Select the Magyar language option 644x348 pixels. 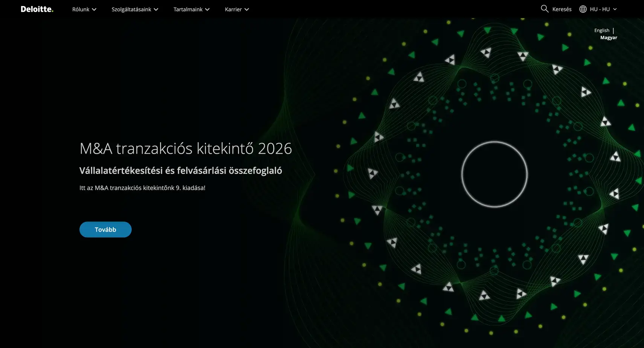pyautogui.click(x=609, y=38)
